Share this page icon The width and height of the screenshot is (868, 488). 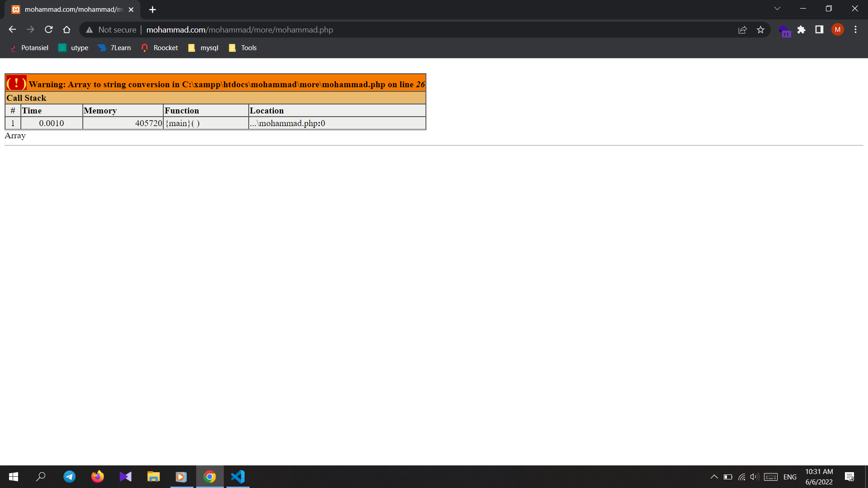[742, 30]
